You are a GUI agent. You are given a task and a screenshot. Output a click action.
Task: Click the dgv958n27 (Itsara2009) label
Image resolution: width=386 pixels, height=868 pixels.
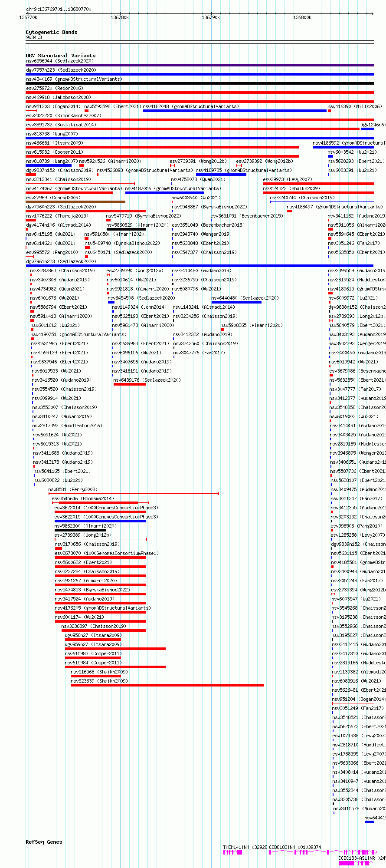(93, 635)
